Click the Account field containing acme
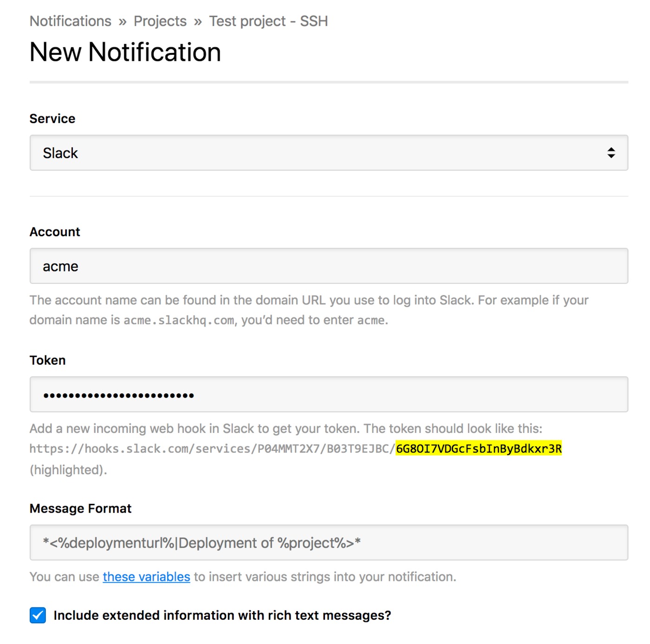Image resolution: width=650 pixels, height=644 pixels. pyautogui.click(x=329, y=266)
